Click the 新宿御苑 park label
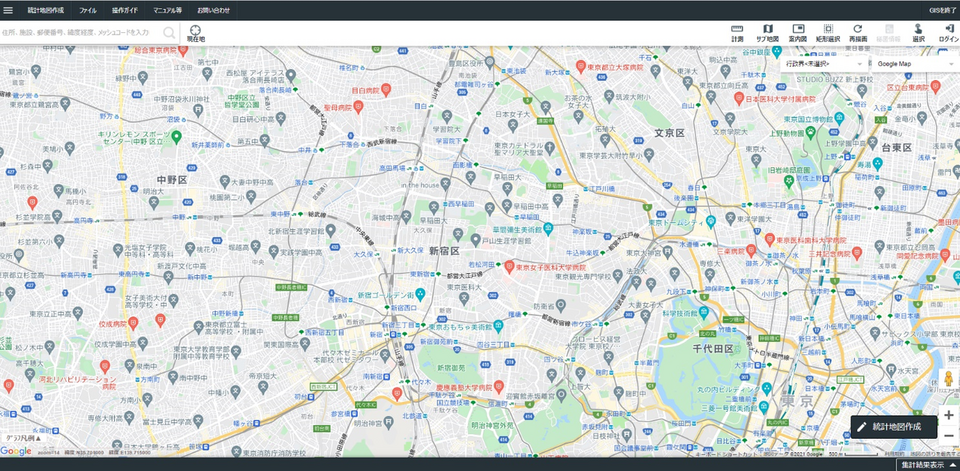This screenshot has height=471, width=960. coord(451,367)
